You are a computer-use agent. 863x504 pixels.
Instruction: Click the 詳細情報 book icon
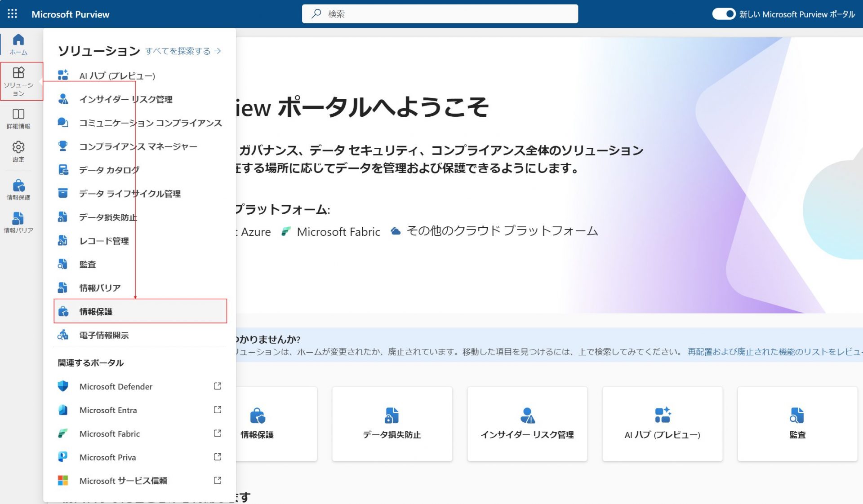tap(18, 119)
